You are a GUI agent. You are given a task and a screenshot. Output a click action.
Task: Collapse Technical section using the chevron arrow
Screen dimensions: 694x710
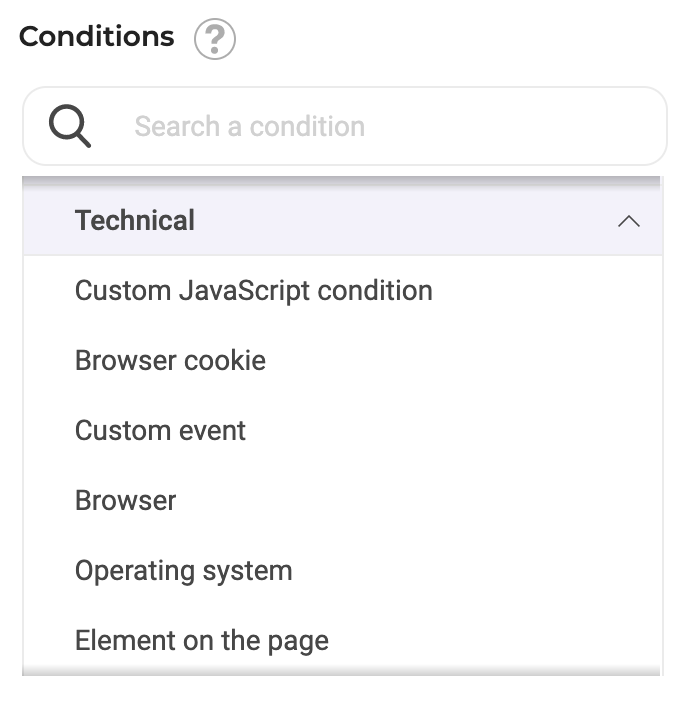(629, 221)
